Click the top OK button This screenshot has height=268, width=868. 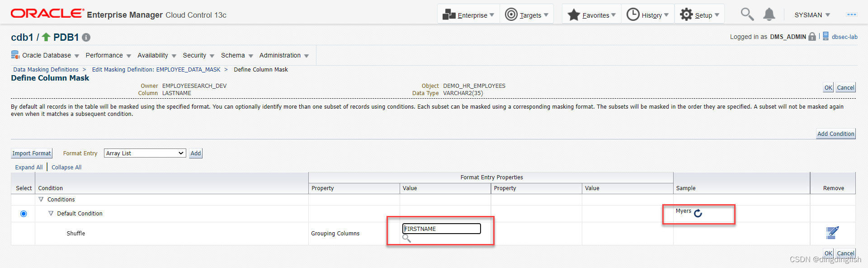tap(828, 88)
